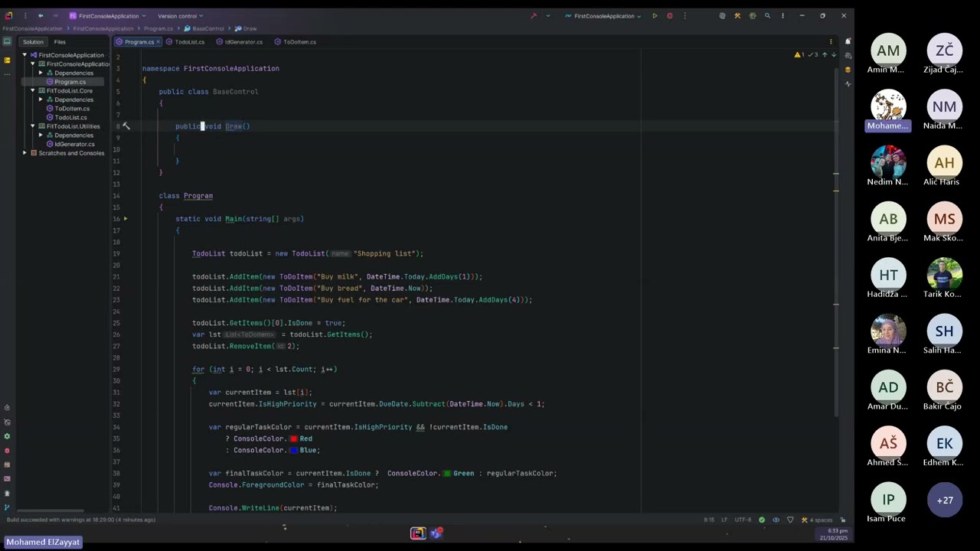Open the Rider icon in the taskbar
Screen dimensions: 980x551
point(418,533)
